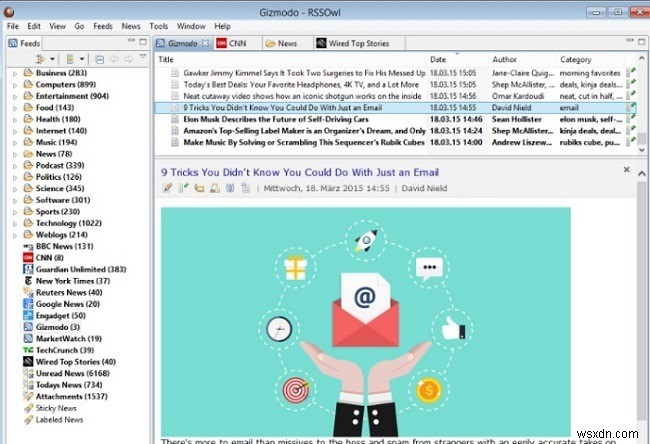Toggle read state icon under article headline
Image resolution: width=650 pixels, height=444 pixels.
click(x=167, y=188)
